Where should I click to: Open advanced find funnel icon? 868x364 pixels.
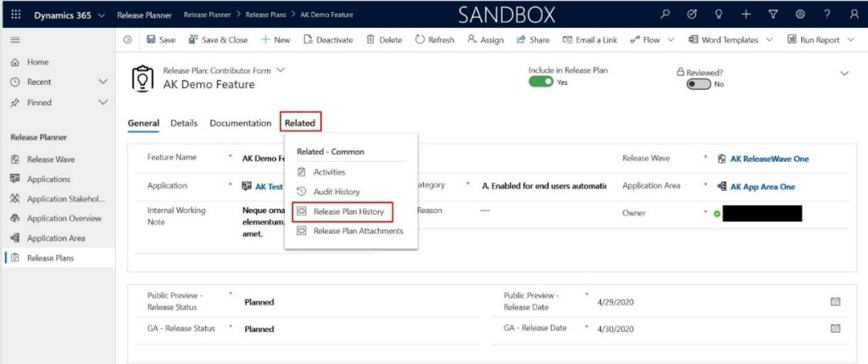(773, 15)
